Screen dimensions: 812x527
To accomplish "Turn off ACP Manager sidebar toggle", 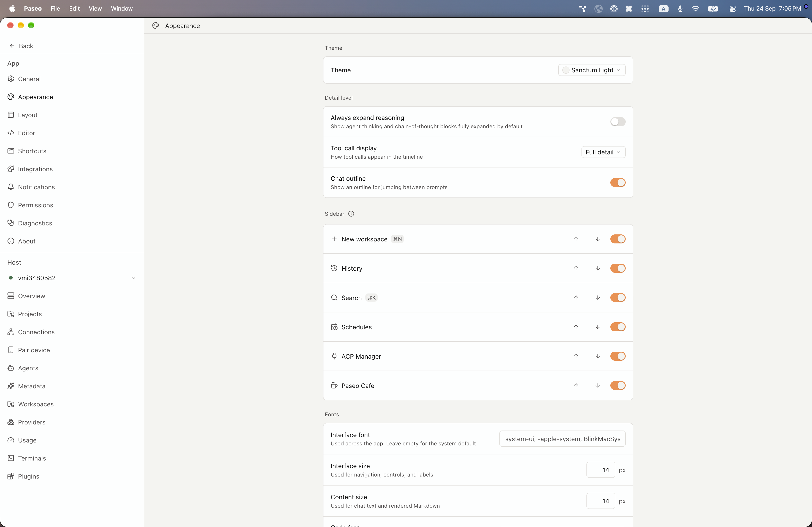I will (618, 356).
